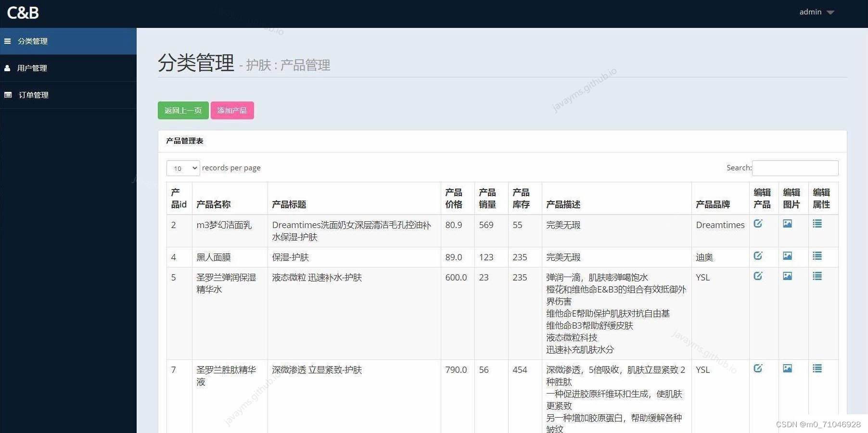Viewport: 868px width, 433px height.
Task: Edit product m3梦幻洁面乳 pencil icon
Action: [x=758, y=224]
